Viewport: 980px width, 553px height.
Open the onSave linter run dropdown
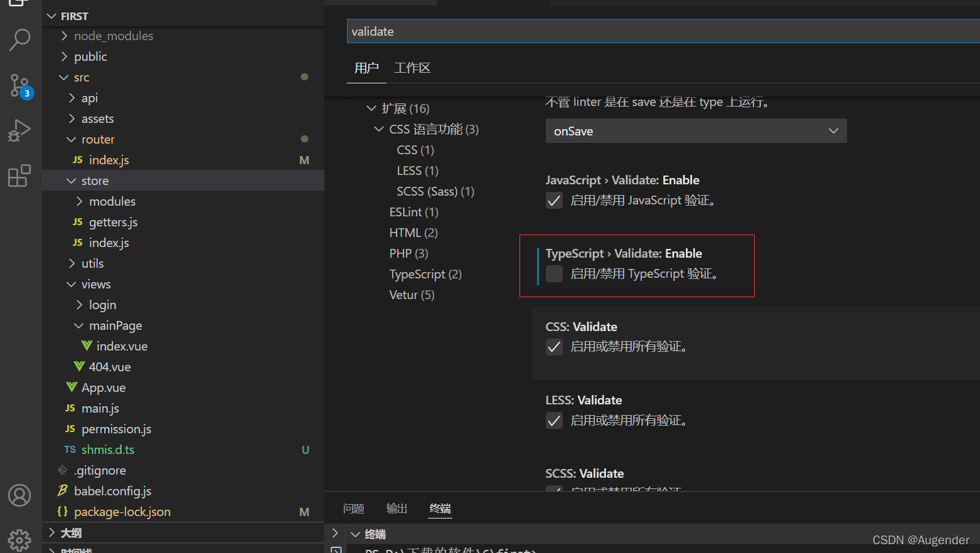click(x=696, y=131)
